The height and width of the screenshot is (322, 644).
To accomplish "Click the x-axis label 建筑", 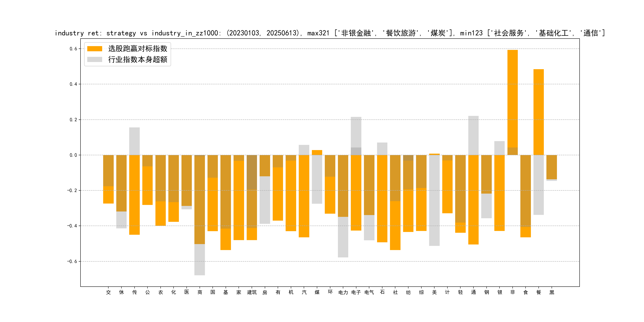I will 252,292.
